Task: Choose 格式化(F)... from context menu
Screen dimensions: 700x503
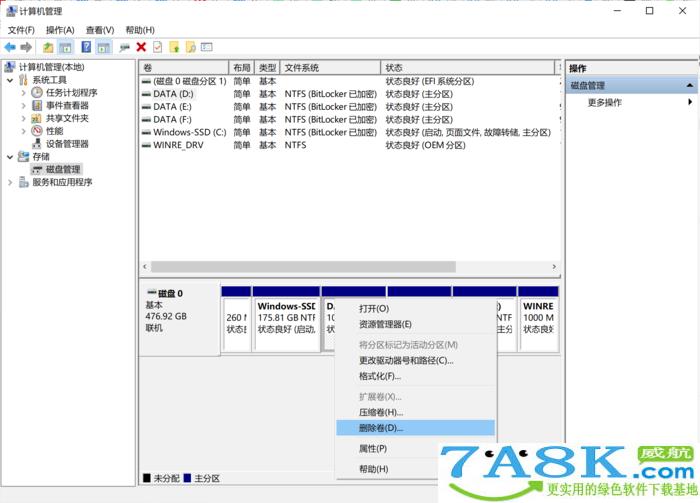Action: click(x=416, y=376)
